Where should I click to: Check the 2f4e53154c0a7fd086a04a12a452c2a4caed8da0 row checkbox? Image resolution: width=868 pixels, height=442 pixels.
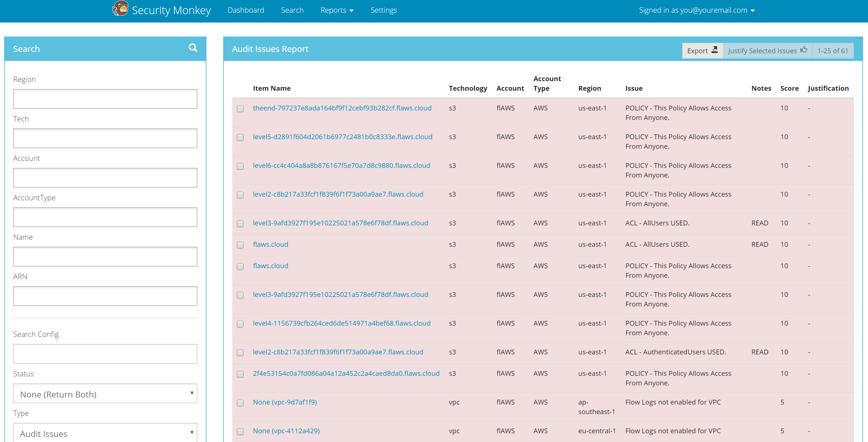(x=240, y=374)
